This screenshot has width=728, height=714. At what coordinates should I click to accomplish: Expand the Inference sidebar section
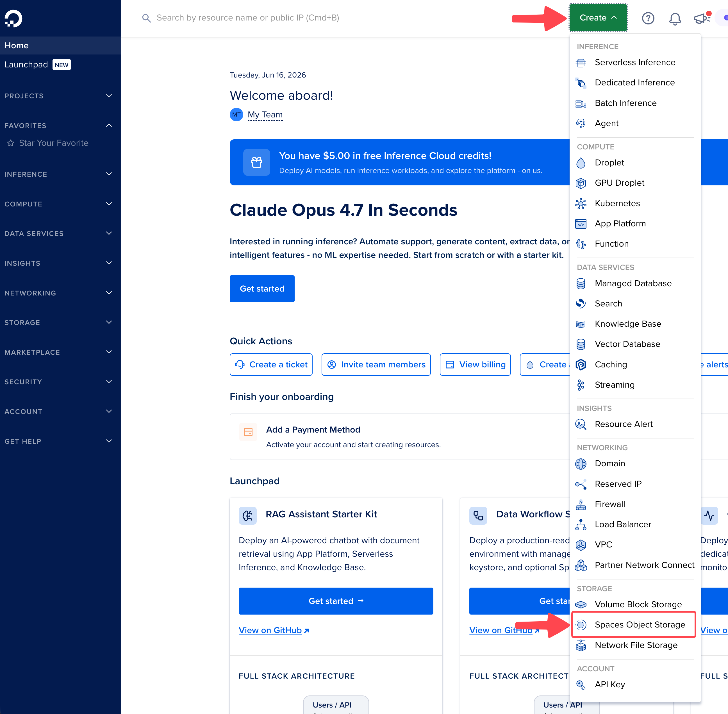tap(58, 174)
